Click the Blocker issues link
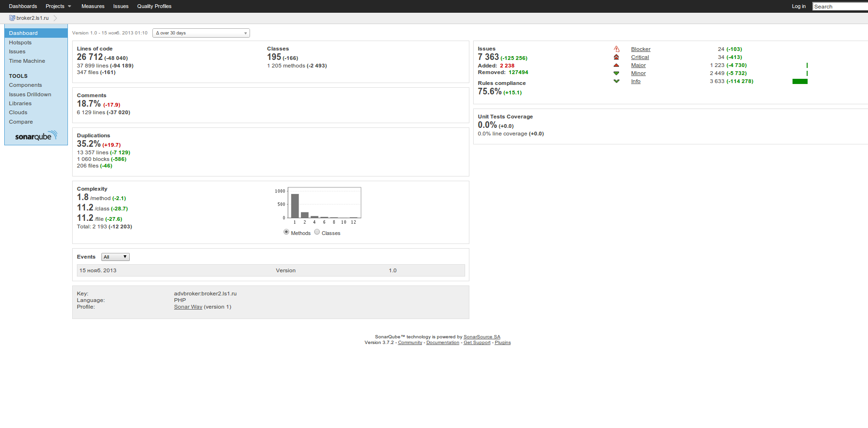Image resolution: width=868 pixels, height=428 pixels. point(641,49)
